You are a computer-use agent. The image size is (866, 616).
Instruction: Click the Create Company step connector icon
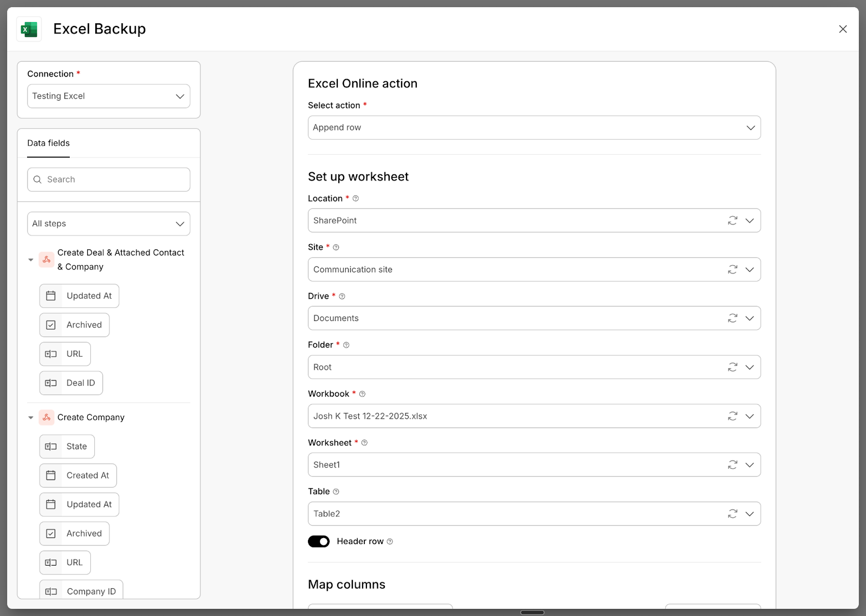click(47, 417)
